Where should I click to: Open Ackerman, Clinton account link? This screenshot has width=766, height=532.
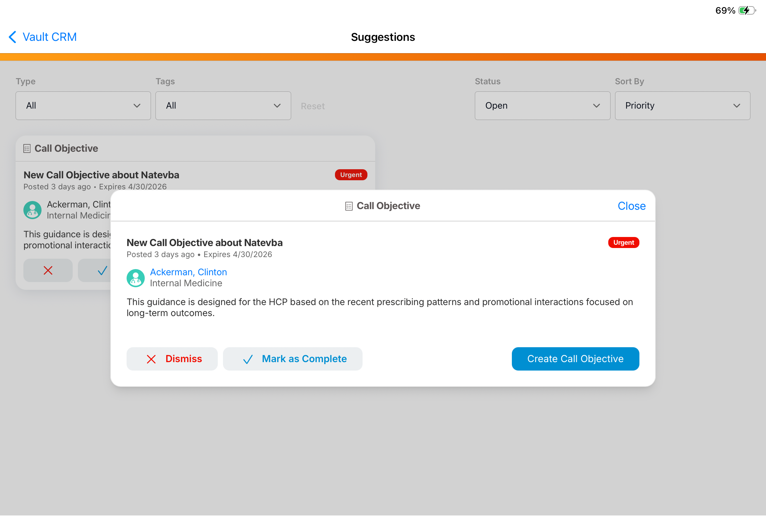coord(188,272)
